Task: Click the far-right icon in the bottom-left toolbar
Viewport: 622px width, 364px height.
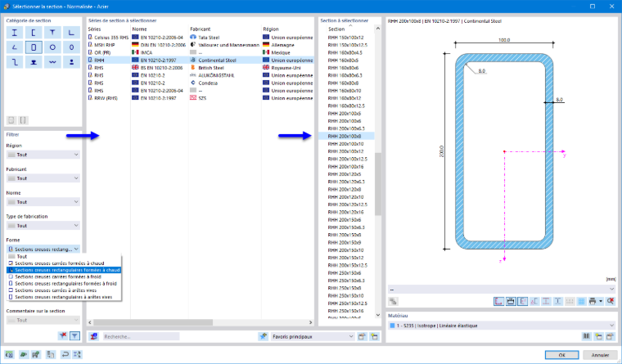Action: 77,354
